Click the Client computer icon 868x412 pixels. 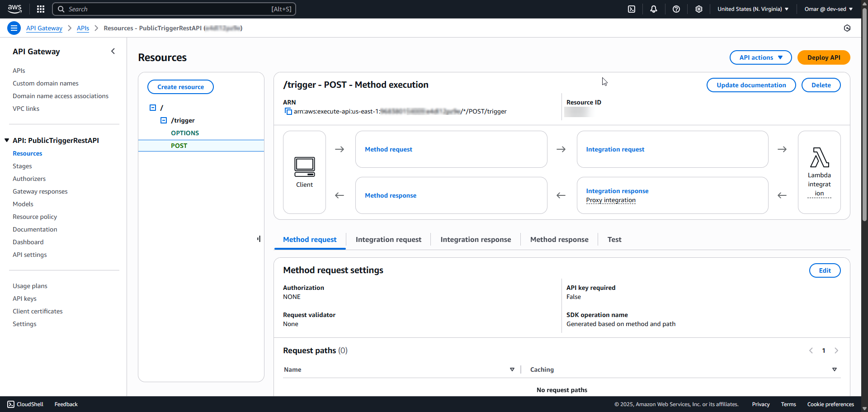click(304, 167)
